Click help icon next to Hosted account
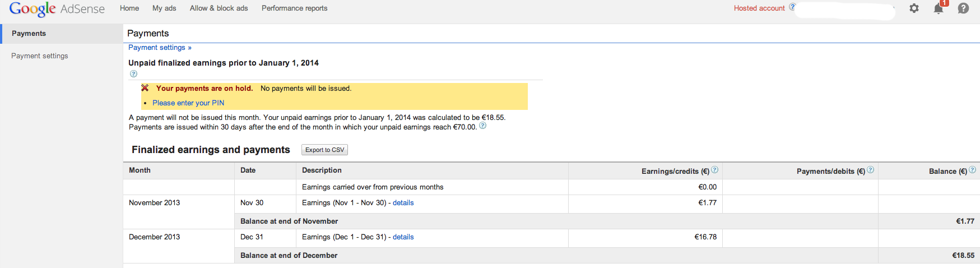The image size is (980, 268). click(792, 7)
